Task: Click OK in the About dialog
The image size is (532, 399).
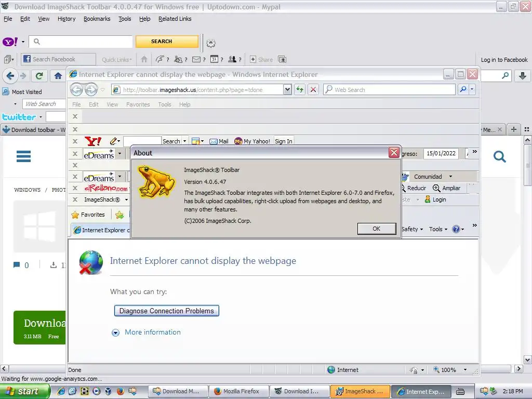Action: pyautogui.click(x=376, y=229)
